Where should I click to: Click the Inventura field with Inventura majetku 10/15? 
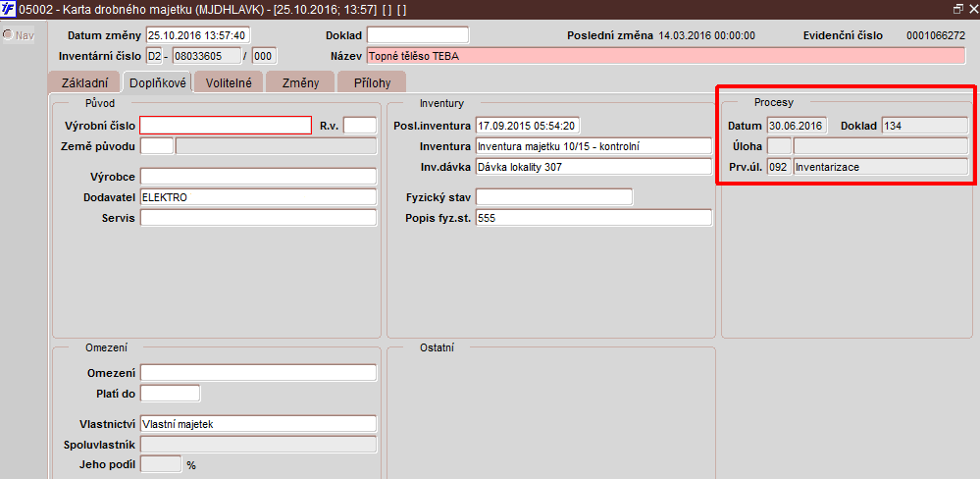(593, 146)
